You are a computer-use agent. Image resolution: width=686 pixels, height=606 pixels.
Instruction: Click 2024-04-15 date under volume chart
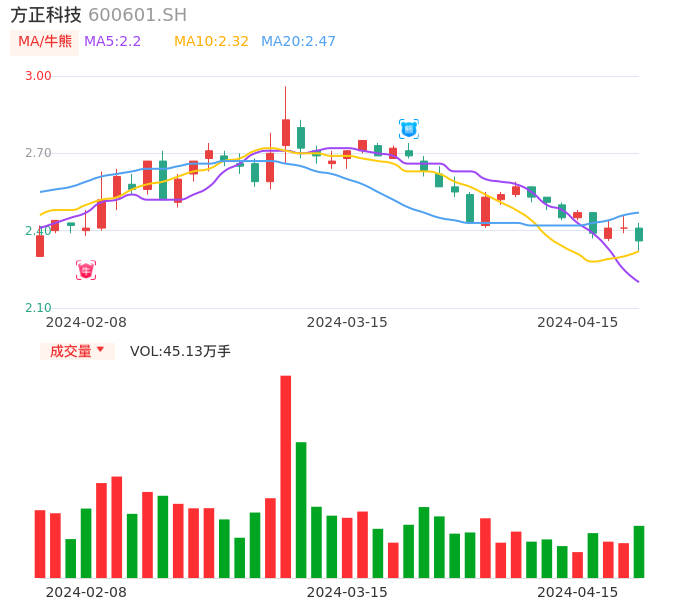pos(578,592)
